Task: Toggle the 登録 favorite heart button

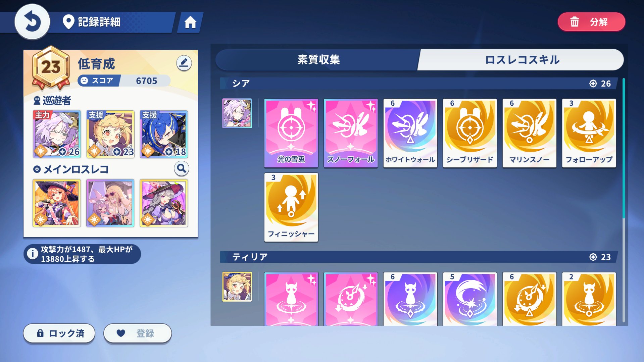Action: 138,333
